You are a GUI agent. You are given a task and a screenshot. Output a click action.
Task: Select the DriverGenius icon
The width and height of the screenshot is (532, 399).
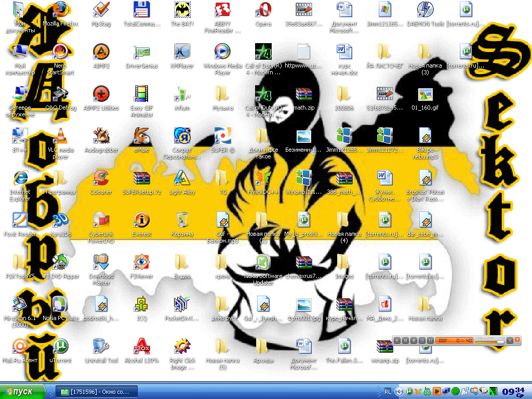pyautogui.click(x=141, y=56)
